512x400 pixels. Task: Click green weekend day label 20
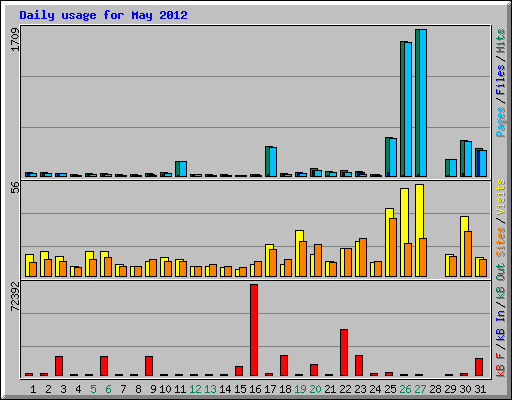315,389
